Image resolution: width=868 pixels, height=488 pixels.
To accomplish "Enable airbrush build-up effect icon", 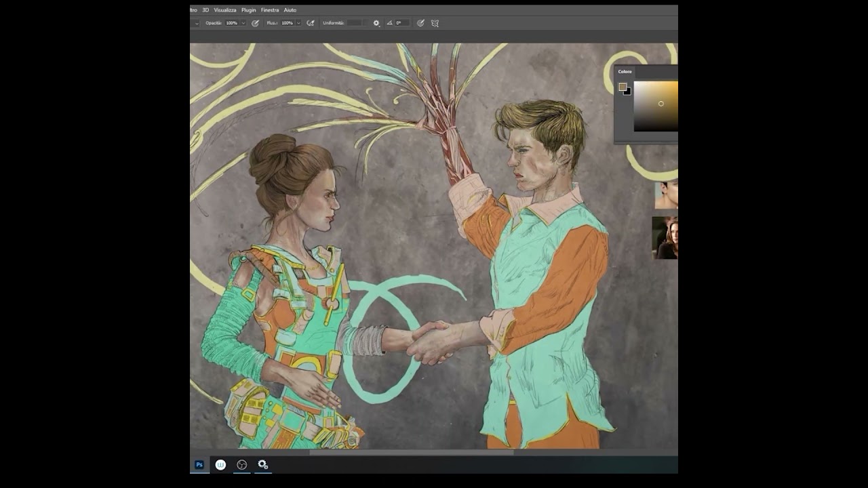I will click(311, 23).
